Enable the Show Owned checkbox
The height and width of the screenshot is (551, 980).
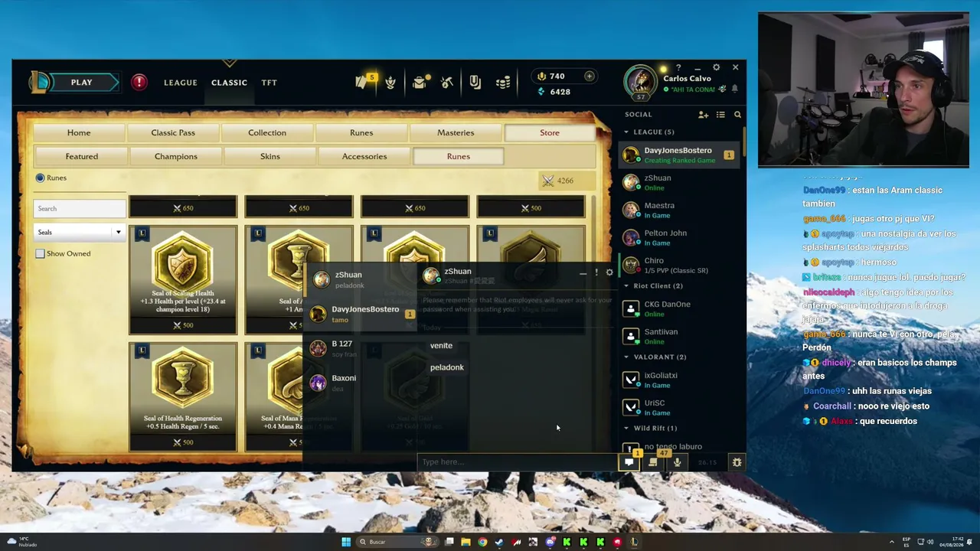click(40, 253)
